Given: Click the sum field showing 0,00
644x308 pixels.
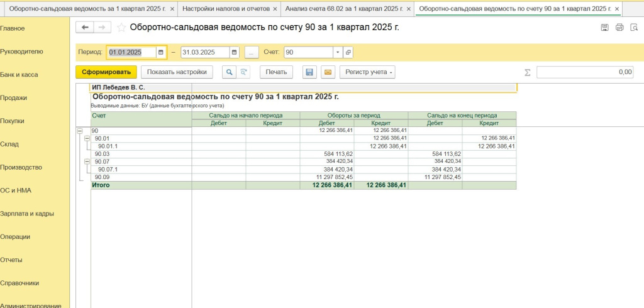Looking at the screenshot, I should coord(585,72).
